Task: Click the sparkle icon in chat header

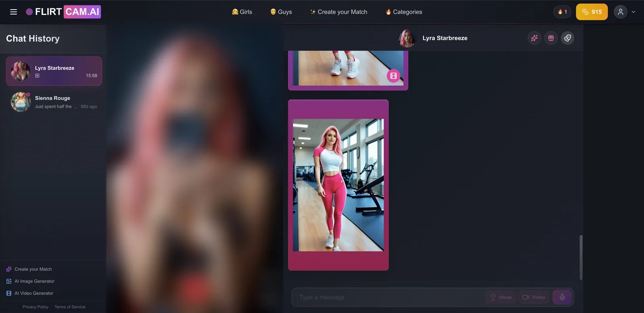Action: 534,38
